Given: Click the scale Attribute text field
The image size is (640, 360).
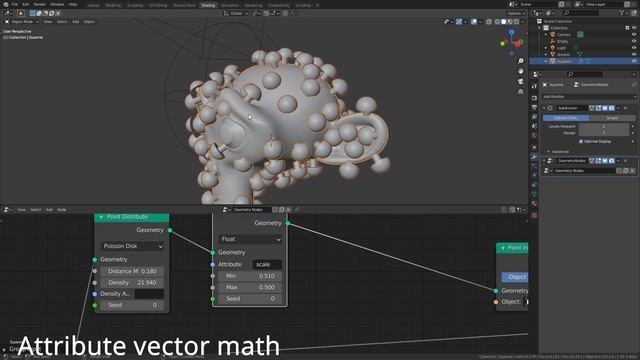Looking at the screenshot, I should pos(267,264).
